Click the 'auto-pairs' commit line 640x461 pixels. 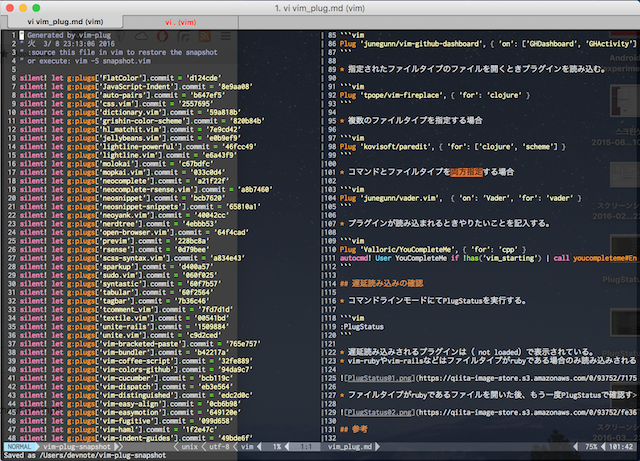pos(122,95)
